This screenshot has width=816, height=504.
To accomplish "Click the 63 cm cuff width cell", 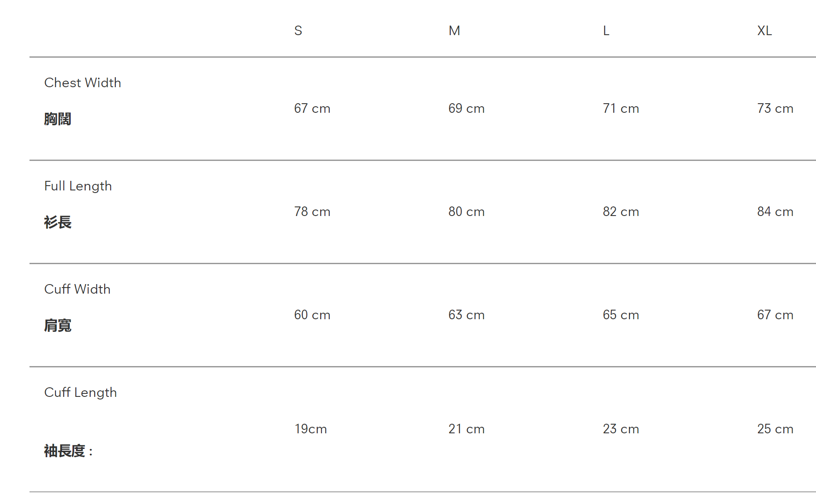I will tap(466, 315).
